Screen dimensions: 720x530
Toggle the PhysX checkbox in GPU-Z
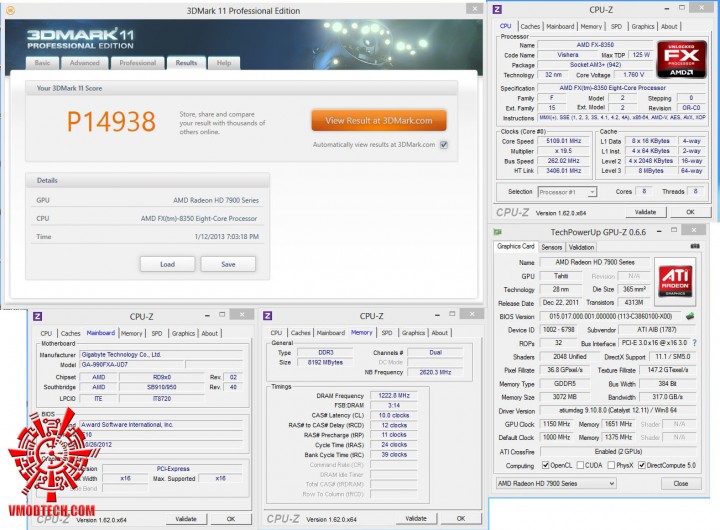[611, 465]
